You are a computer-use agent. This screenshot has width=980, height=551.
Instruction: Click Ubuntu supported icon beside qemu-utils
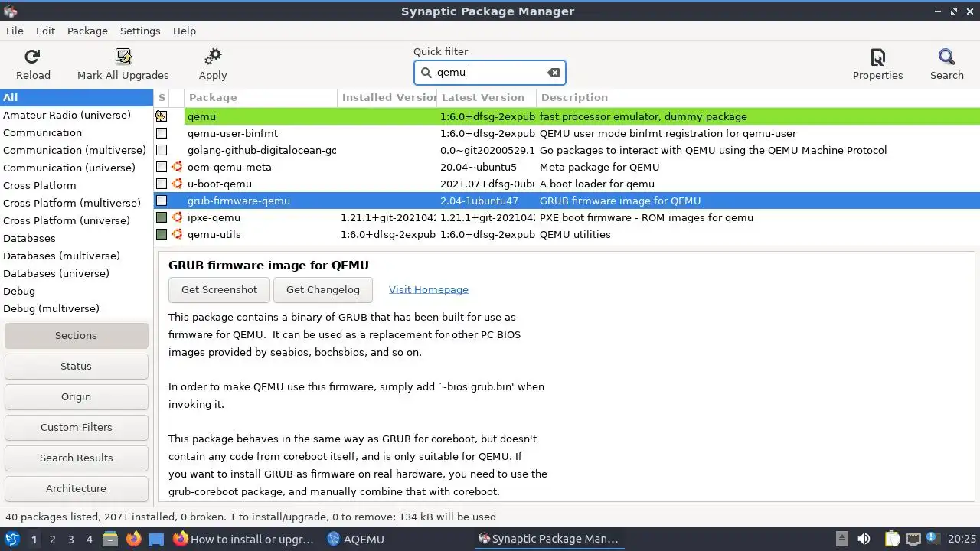point(177,234)
